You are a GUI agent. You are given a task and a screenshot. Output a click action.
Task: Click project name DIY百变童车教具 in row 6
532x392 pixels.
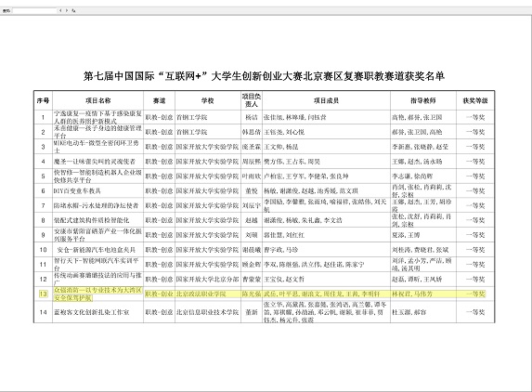click(x=77, y=190)
